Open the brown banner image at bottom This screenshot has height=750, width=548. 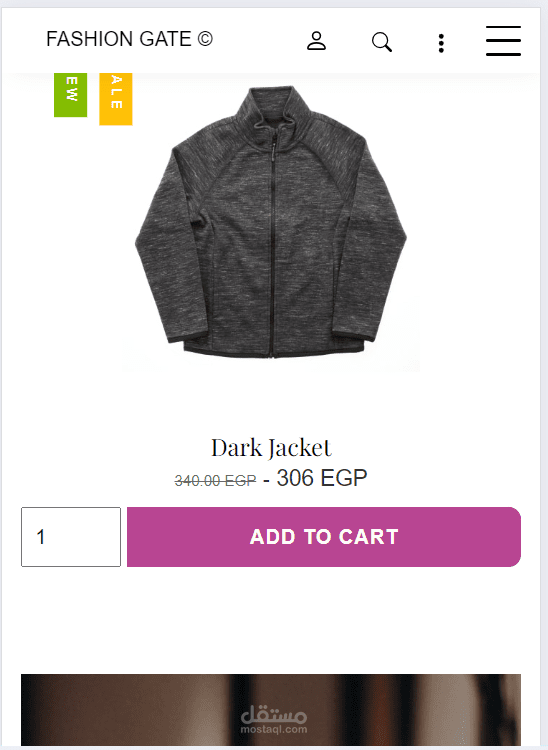click(271, 710)
